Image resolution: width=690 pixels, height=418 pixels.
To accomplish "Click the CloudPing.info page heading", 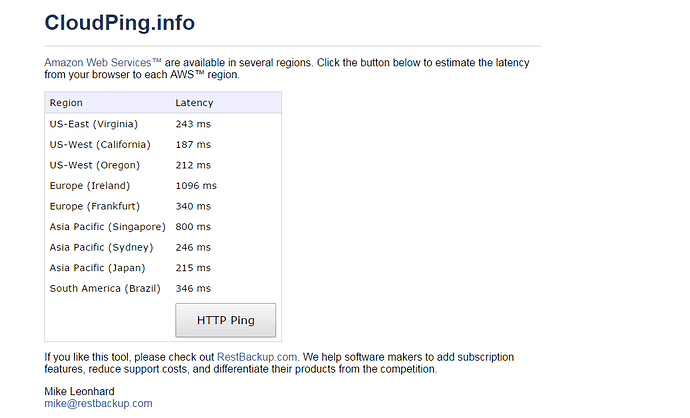I will (120, 22).
